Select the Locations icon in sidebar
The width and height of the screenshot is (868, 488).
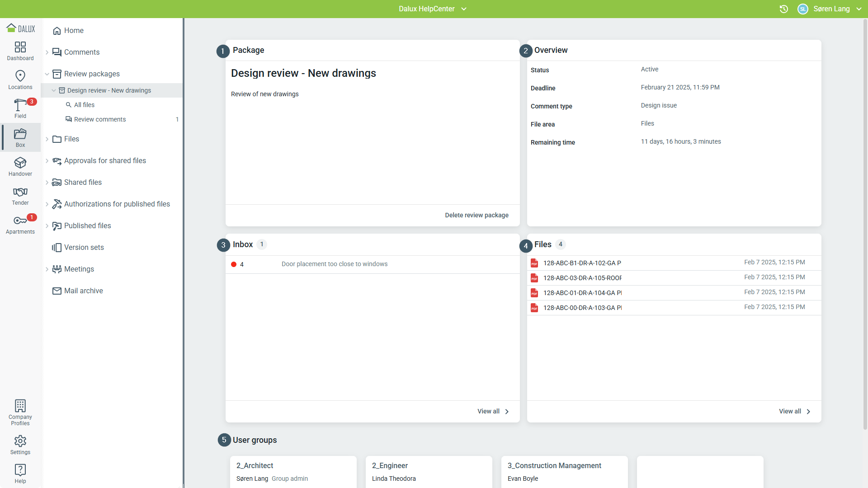20,80
